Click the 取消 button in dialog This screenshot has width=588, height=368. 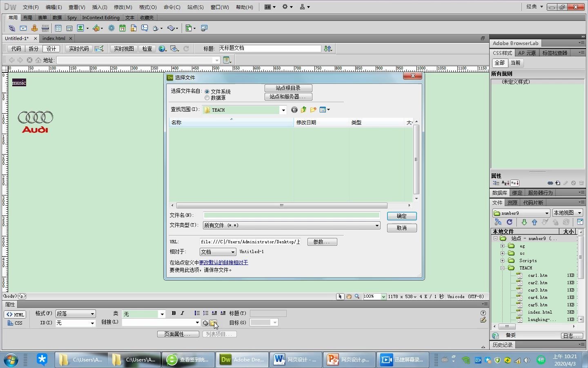tap(402, 228)
